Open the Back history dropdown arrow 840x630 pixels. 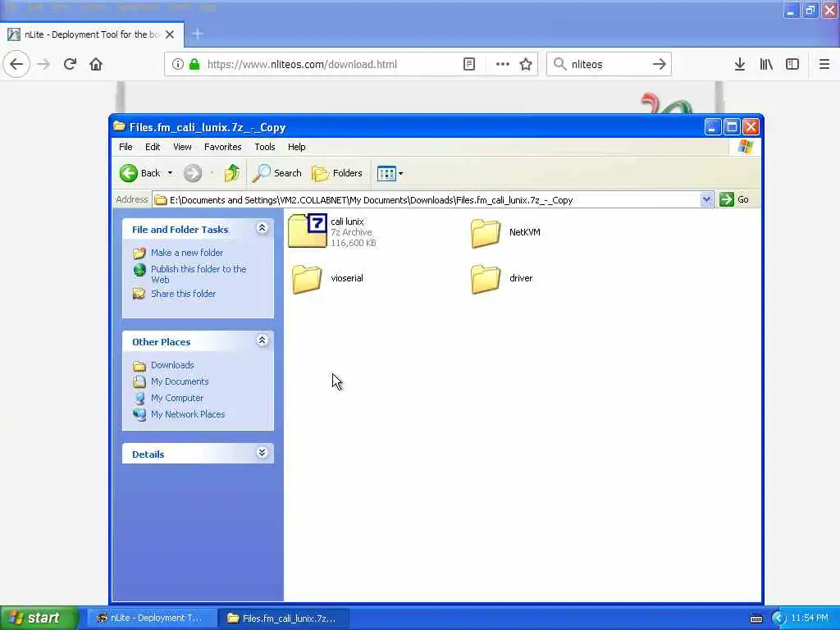(x=170, y=173)
